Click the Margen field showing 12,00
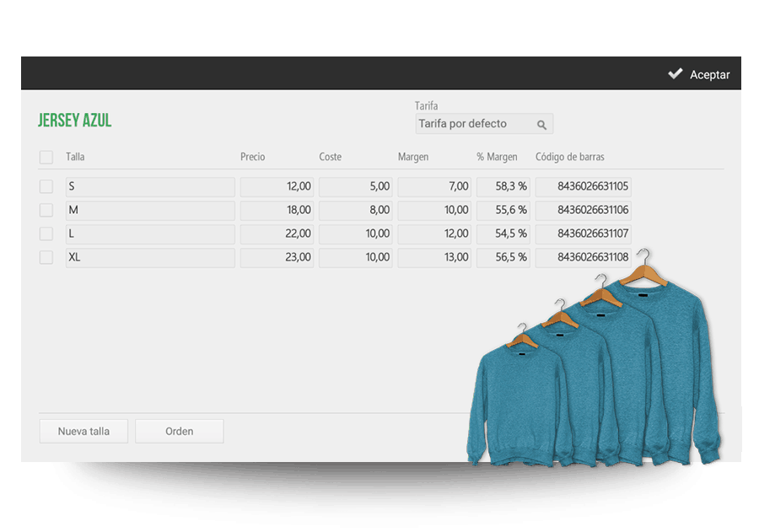 (x=433, y=234)
